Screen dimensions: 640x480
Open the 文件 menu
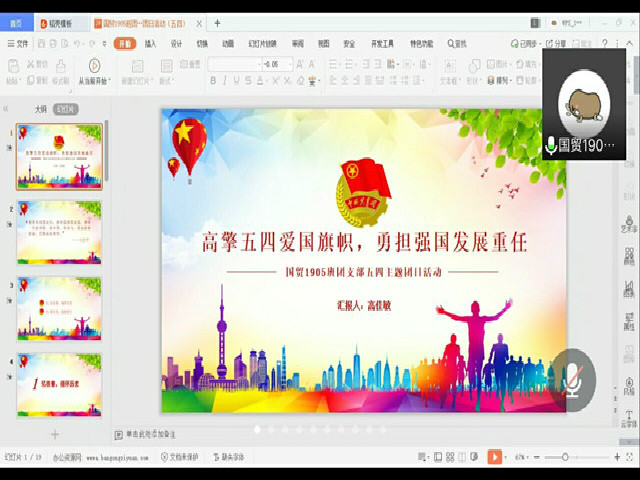[x=20, y=44]
